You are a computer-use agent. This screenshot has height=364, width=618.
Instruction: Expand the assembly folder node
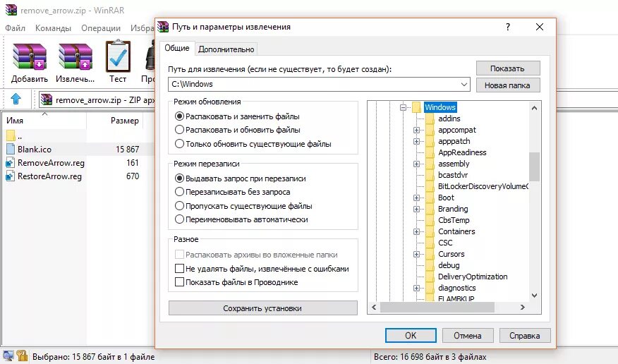point(416,164)
